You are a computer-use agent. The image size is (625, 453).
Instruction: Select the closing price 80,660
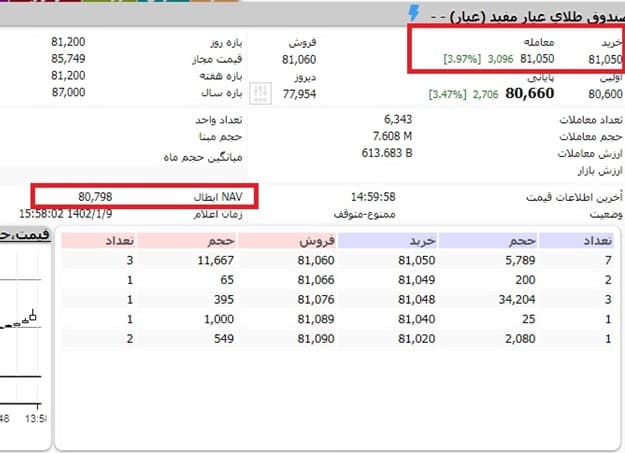pyautogui.click(x=530, y=93)
